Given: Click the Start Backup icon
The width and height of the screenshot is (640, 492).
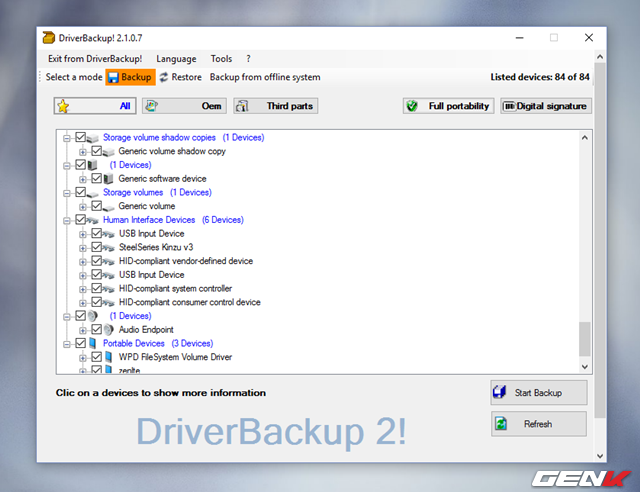Looking at the screenshot, I should 500,392.
